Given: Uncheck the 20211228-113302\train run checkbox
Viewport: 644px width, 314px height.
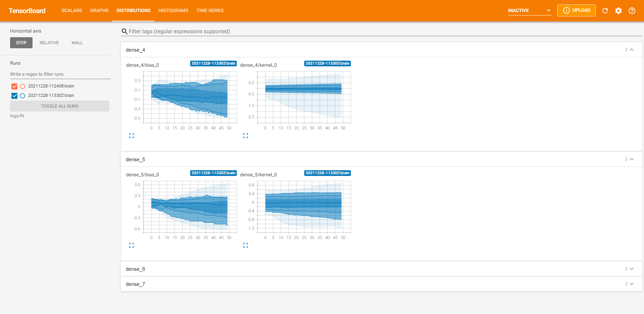Looking at the screenshot, I should click(14, 96).
